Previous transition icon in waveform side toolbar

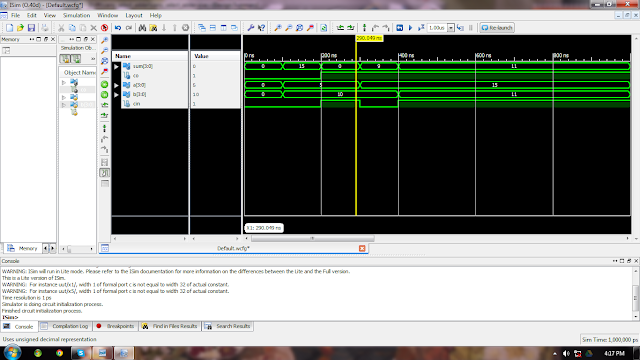[104, 105]
